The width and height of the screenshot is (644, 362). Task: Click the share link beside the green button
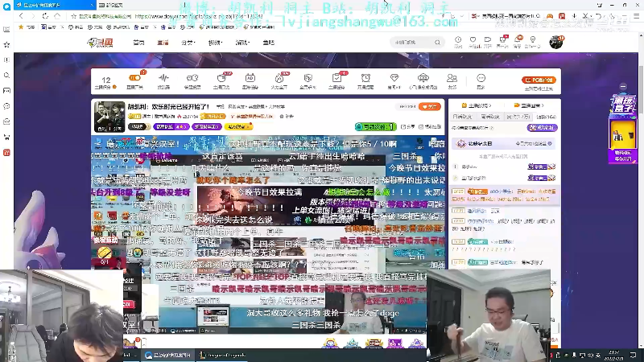click(x=408, y=127)
